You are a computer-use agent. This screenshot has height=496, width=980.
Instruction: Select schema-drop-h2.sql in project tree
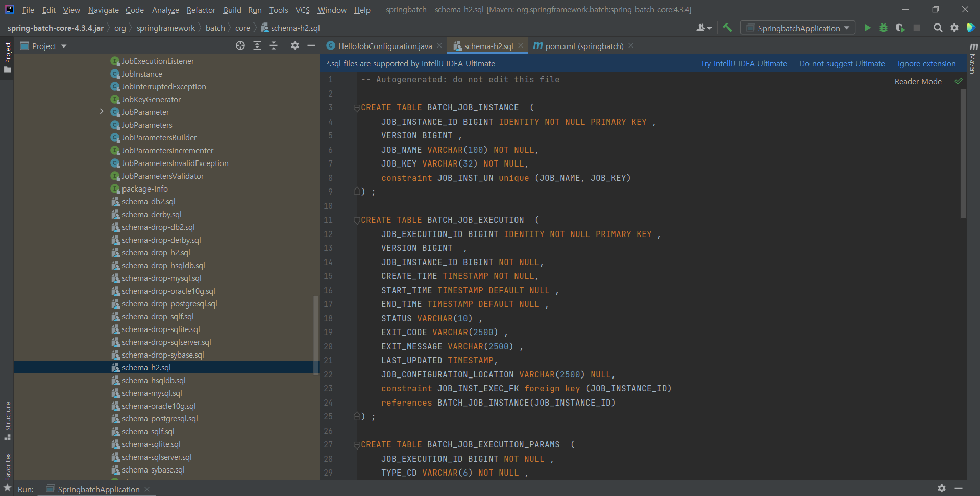click(156, 253)
